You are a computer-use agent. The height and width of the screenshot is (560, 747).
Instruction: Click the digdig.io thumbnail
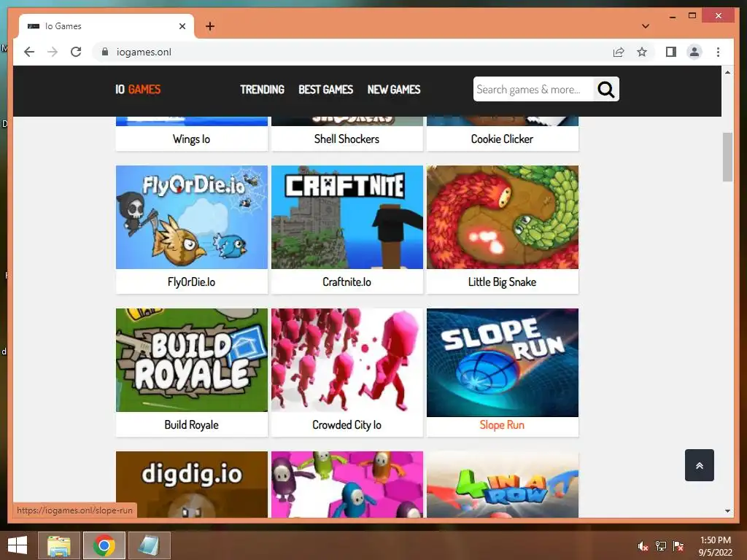point(192,484)
